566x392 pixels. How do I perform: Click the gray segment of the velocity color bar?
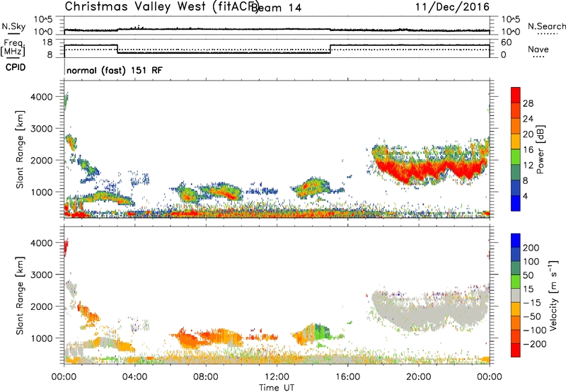pos(516,295)
